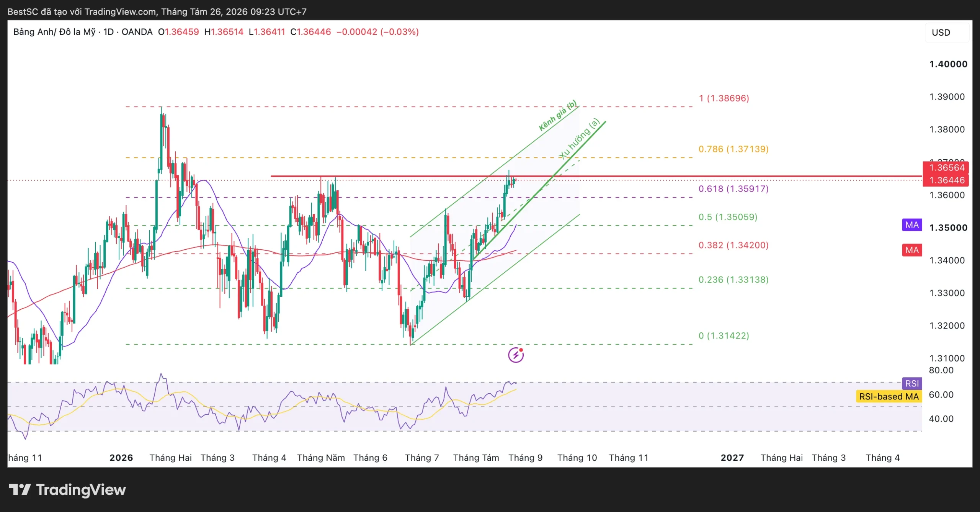This screenshot has width=980, height=512.
Task: Click the Tháng Tám time axis label
Action: [x=476, y=458]
